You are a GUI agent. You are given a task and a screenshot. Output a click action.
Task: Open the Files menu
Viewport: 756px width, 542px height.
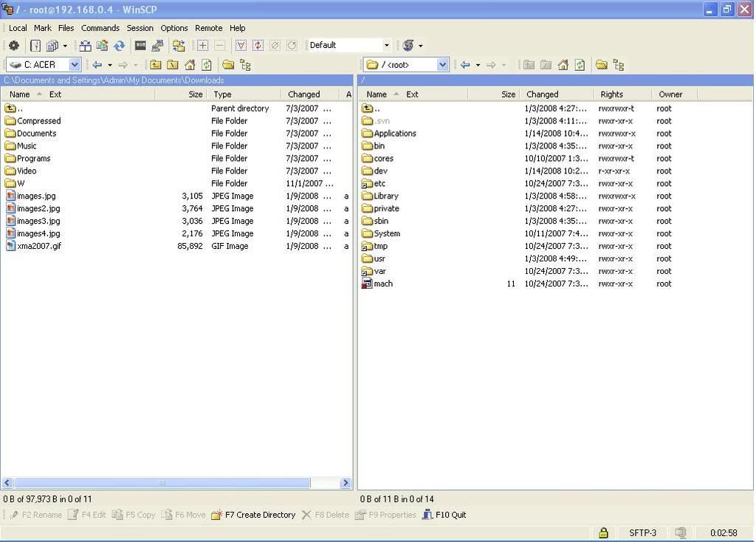66,28
